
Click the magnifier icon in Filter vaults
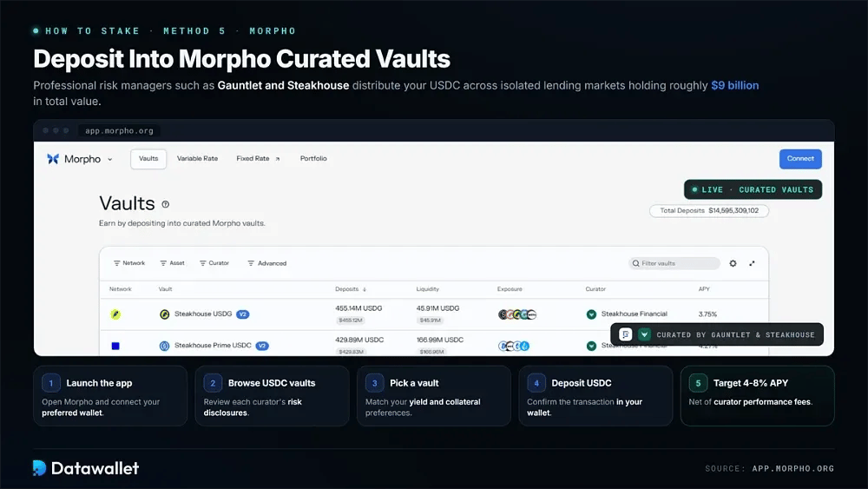636,263
